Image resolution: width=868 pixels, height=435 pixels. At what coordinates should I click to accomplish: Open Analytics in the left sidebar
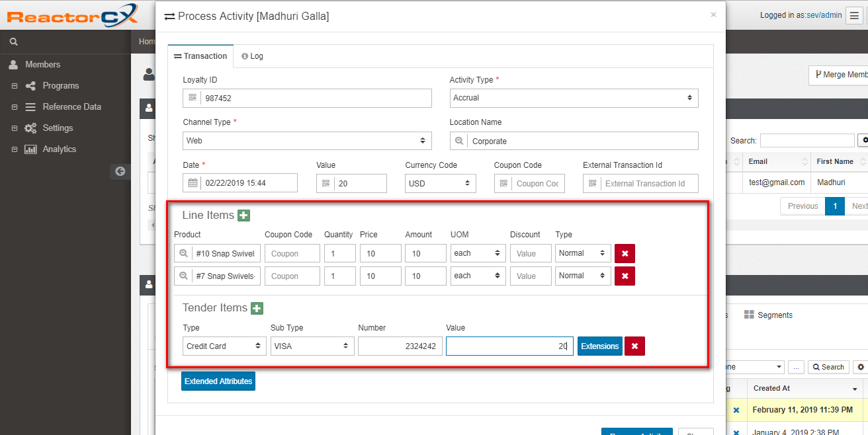[x=59, y=149]
